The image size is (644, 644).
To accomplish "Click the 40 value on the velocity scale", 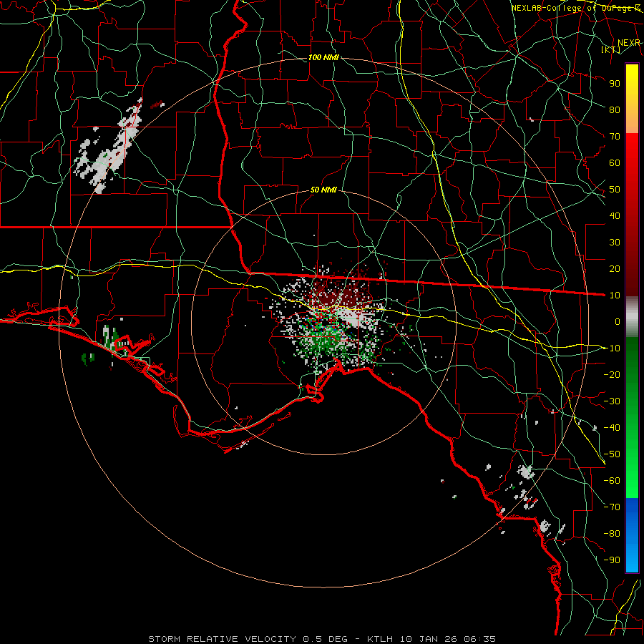I will point(615,216).
